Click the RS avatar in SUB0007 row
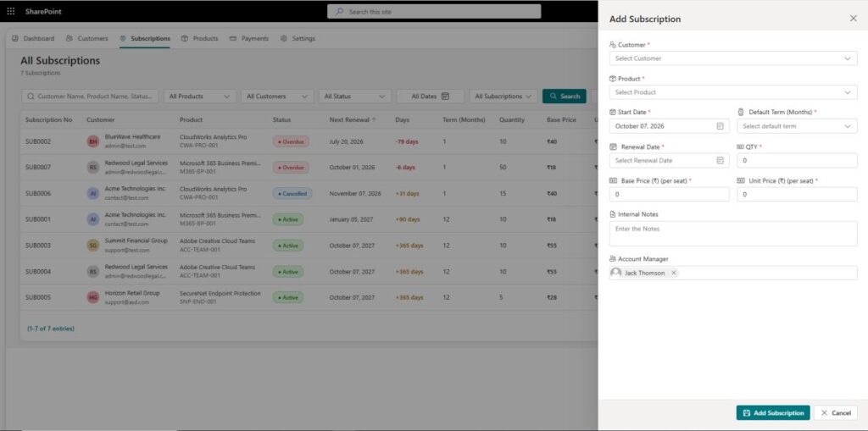Screen dimensions: 868x431 pos(93,168)
